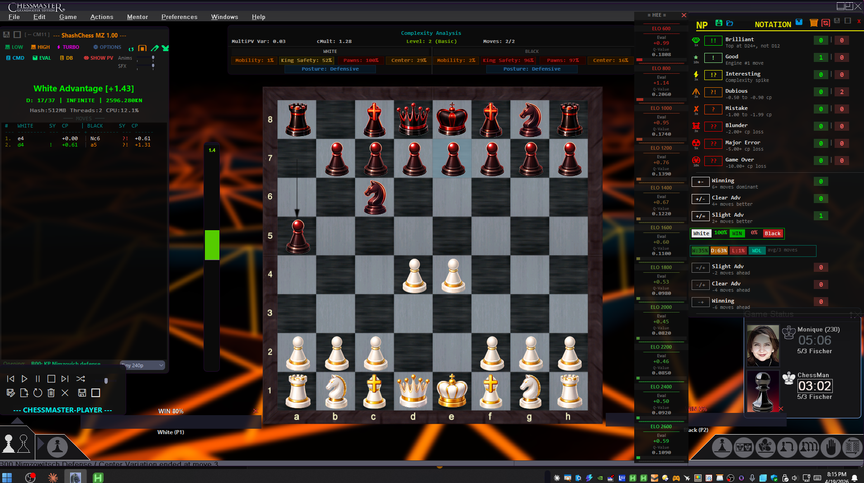
Task: Select HIGH engine power mode
Action: coord(40,47)
